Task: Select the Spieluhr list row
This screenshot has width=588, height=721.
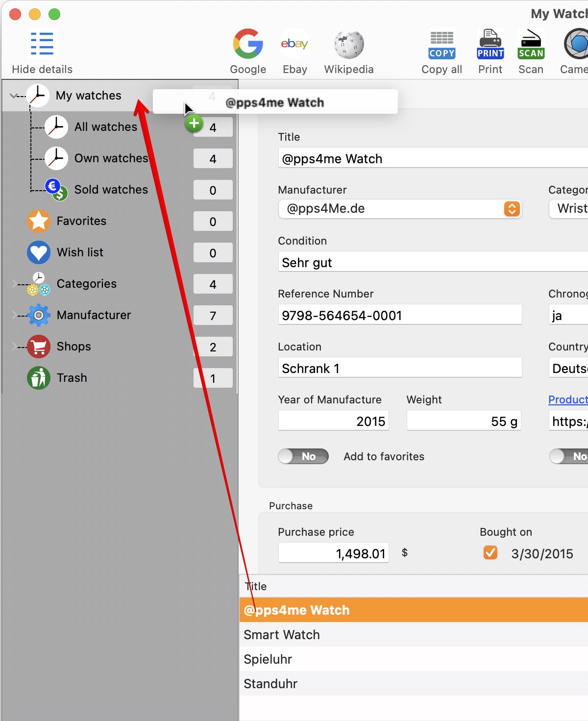Action: (414, 659)
